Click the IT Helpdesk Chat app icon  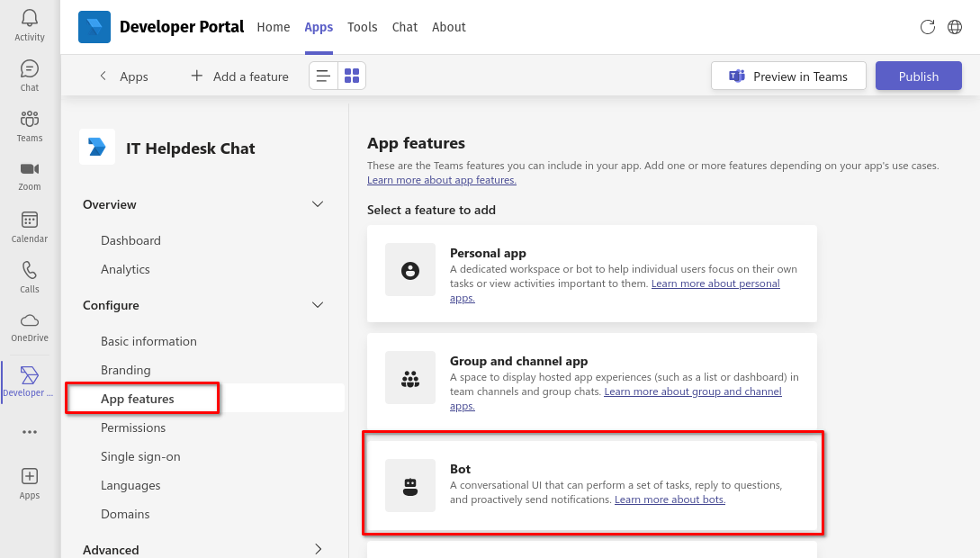[97, 147]
